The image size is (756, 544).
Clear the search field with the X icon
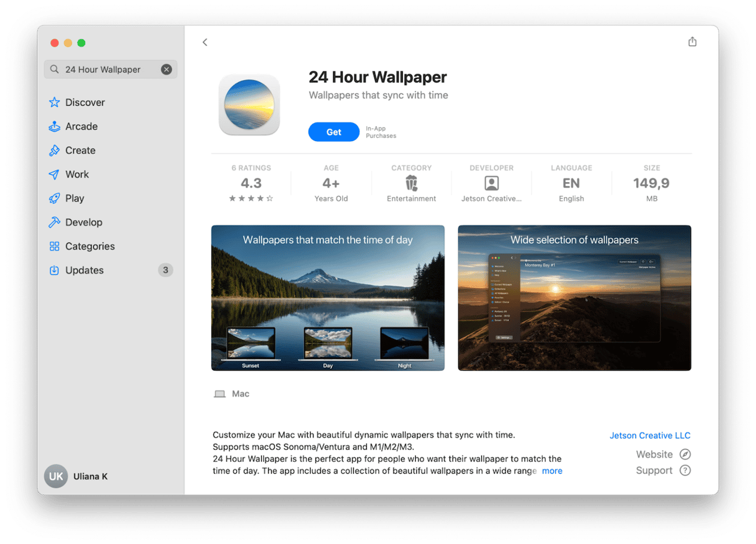[x=167, y=70]
